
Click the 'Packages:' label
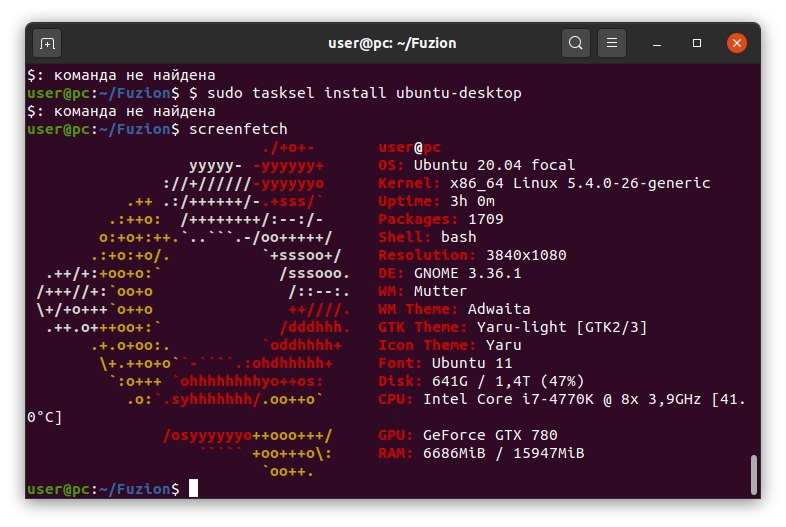(418, 219)
